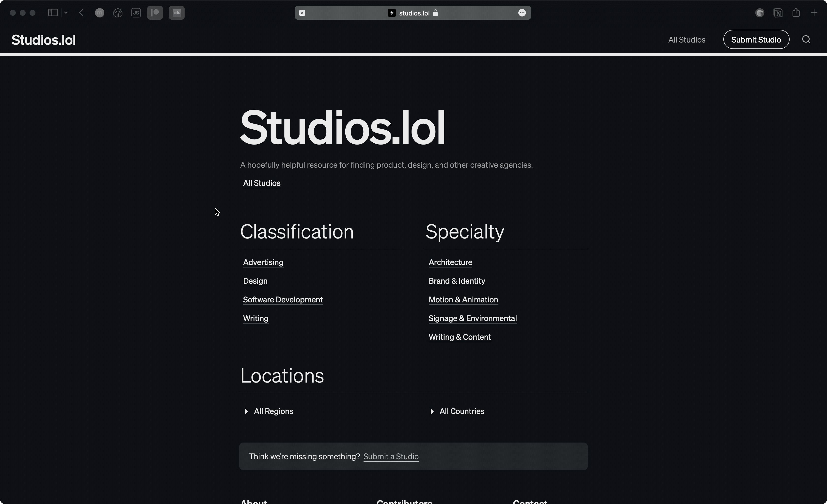Open the cube-shaped extension icon

click(x=118, y=13)
